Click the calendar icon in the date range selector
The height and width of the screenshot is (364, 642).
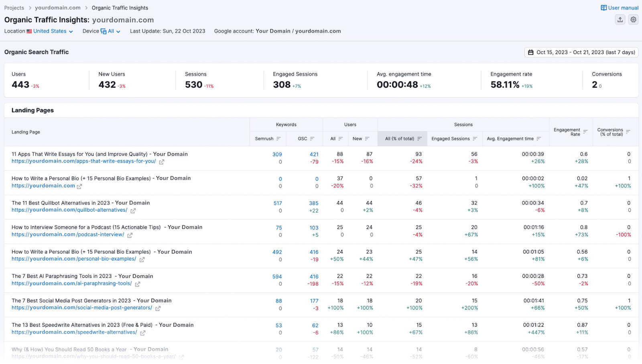pyautogui.click(x=532, y=52)
